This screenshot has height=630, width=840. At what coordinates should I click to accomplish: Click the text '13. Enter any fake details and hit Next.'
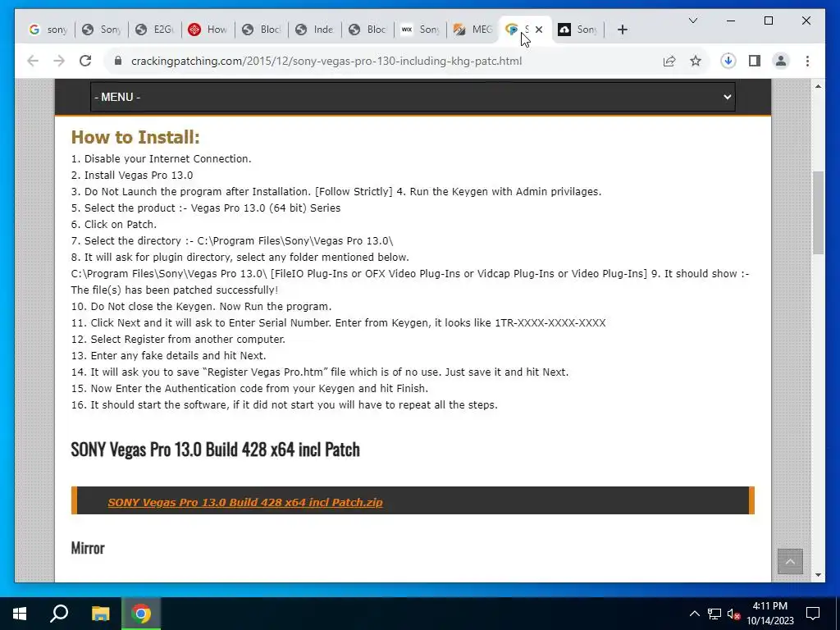pos(169,356)
